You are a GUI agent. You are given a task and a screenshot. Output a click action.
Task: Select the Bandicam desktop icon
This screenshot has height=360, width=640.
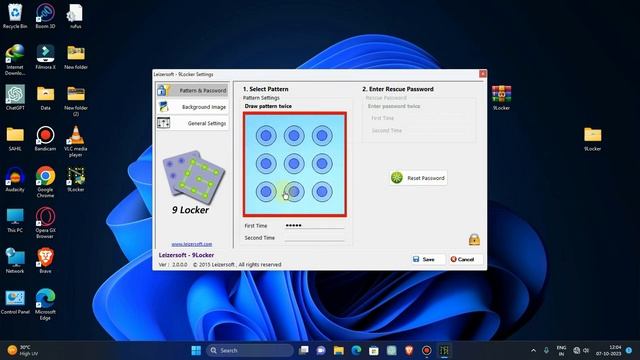tap(45, 139)
